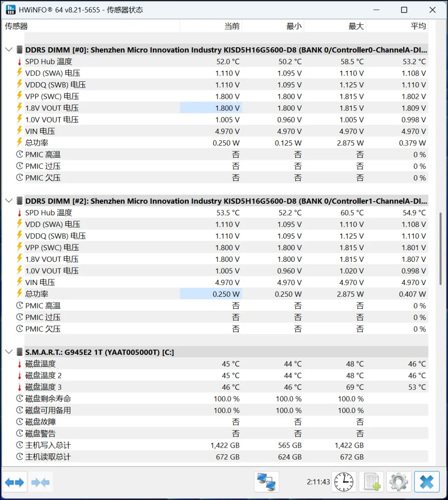The height and width of the screenshot is (500, 448).
Task: Select the 磁盘剩余寿命 sensor row
Action: tap(48, 399)
